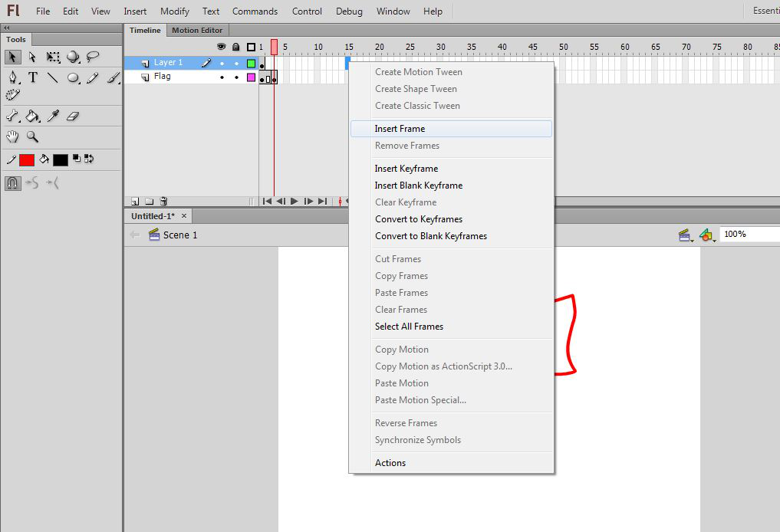The width and height of the screenshot is (780, 532).
Task: Select the Brush tool
Action: (x=114, y=77)
